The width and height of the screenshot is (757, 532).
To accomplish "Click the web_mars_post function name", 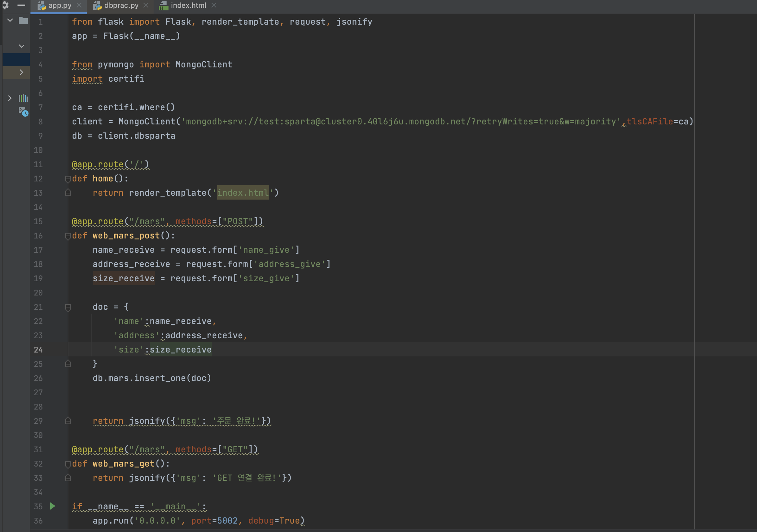I will coord(126,236).
